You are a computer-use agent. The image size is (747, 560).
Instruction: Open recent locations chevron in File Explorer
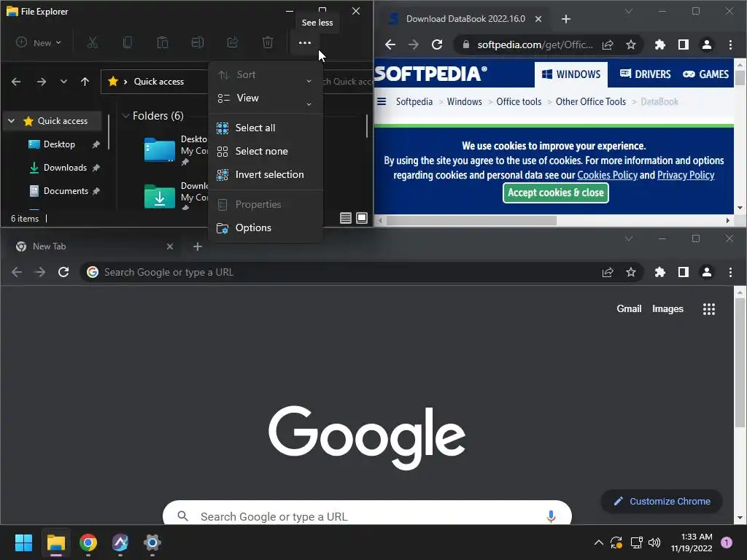(x=64, y=82)
